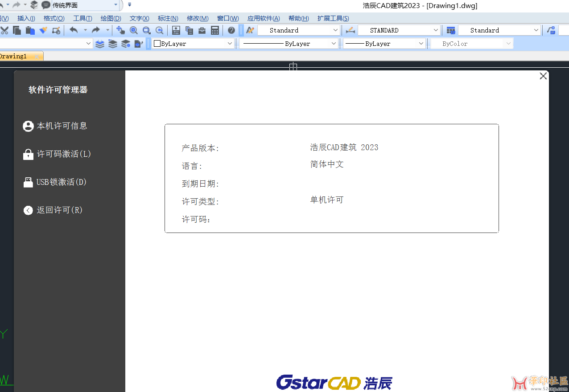
Task: Activate the Pan hand tool
Action: click(x=120, y=30)
